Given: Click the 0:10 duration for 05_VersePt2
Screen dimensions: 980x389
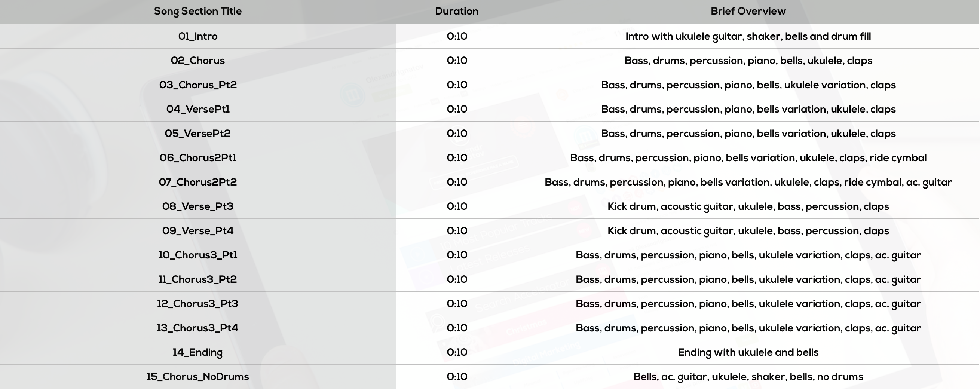Looking at the screenshot, I should 457,134.
